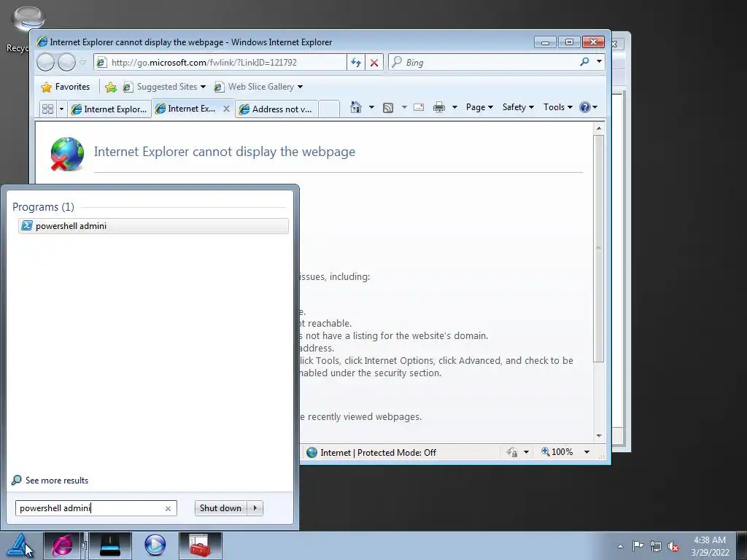Image resolution: width=747 pixels, height=560 pixels.
Task: Click the Start button orb
Action: click(19, 545)
